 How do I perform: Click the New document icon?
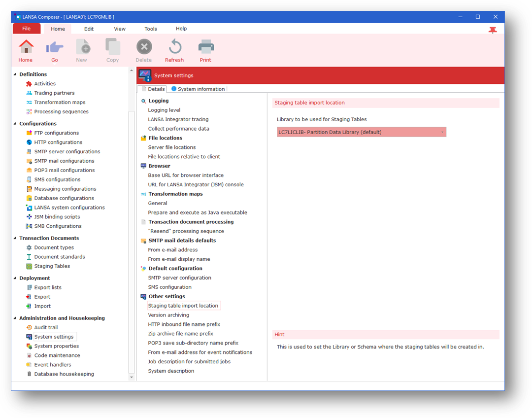pyautogui.click(x=82, y=47)
